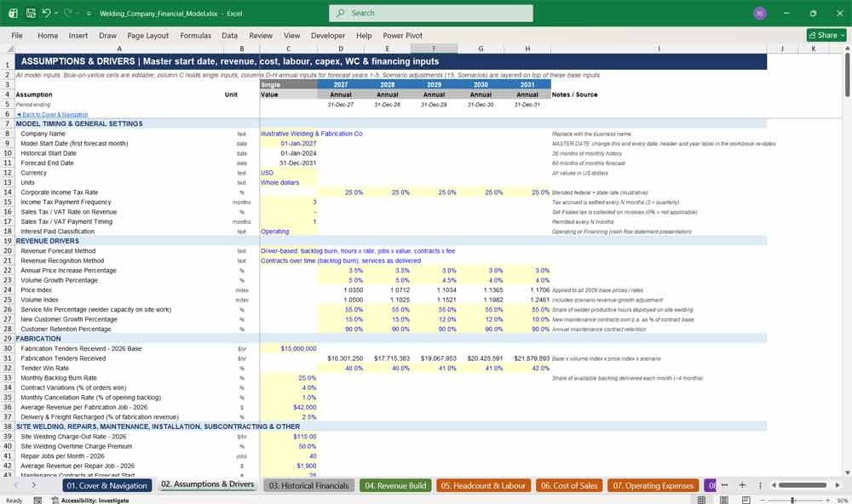Select the 2027 tax rate 25.0% cell
The width and height of the screenshot is (852, 504).
[x=341, y=192]
